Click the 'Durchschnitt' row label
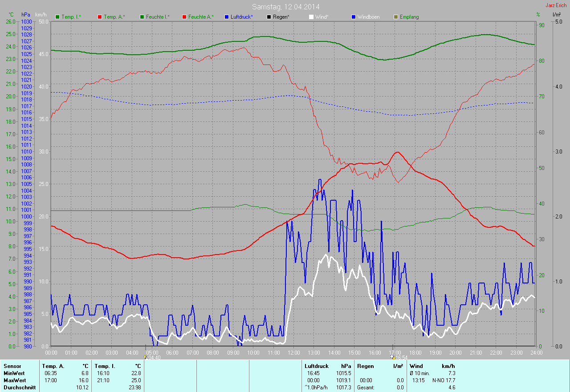The image size is (570, 392). (x=19, y=388)
